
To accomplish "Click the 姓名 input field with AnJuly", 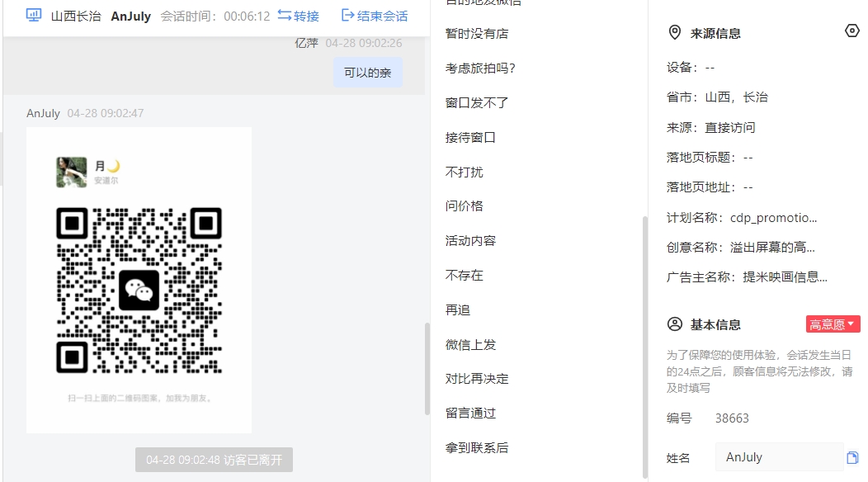I will (x=779, y=457).
